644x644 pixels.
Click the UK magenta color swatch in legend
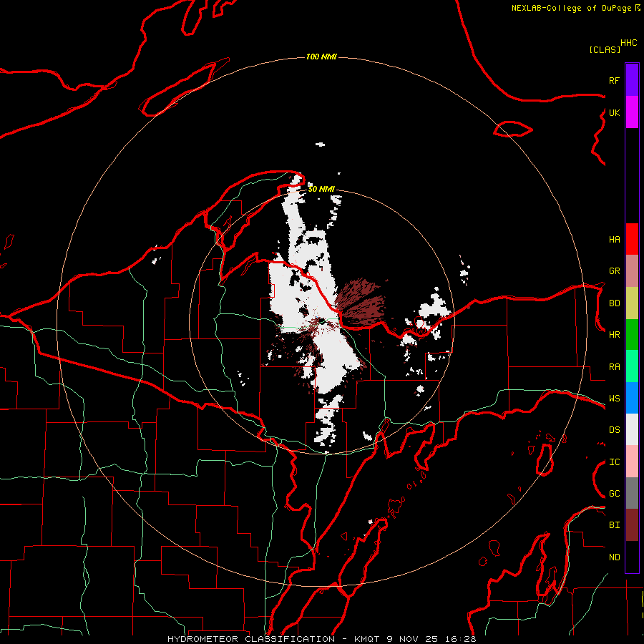(632, 112)
